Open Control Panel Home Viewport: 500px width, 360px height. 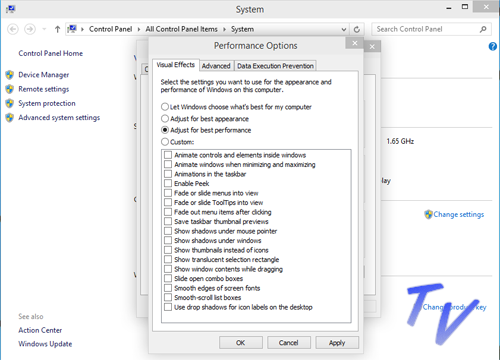tap(51, 53)
